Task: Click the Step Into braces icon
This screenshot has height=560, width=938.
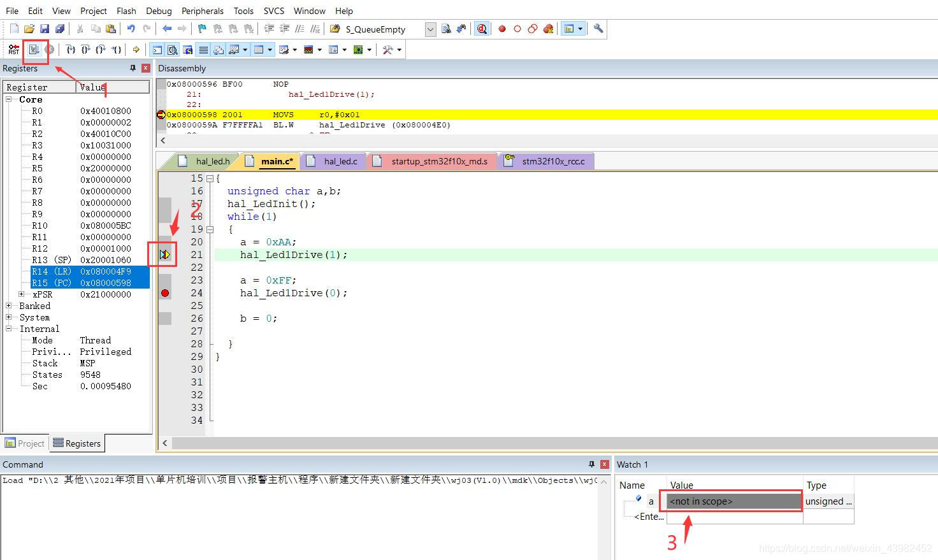Action: pyautogui.click(x=71, y=49)
